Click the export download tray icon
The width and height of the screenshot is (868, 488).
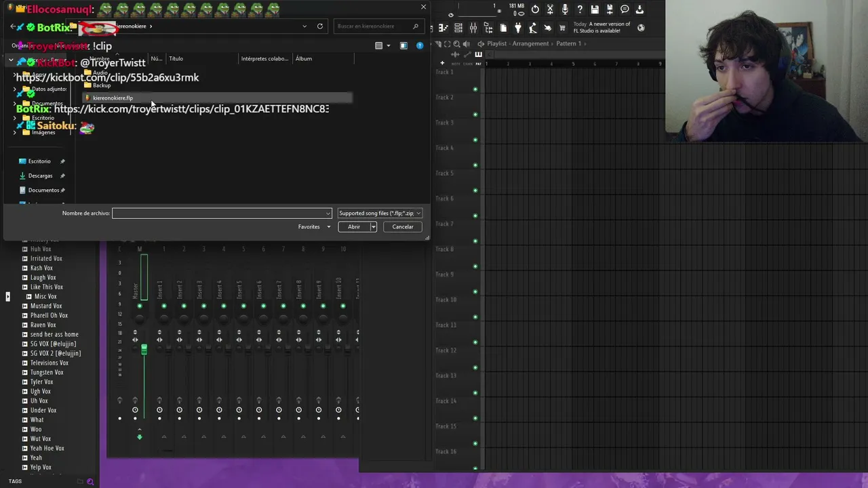639,9
